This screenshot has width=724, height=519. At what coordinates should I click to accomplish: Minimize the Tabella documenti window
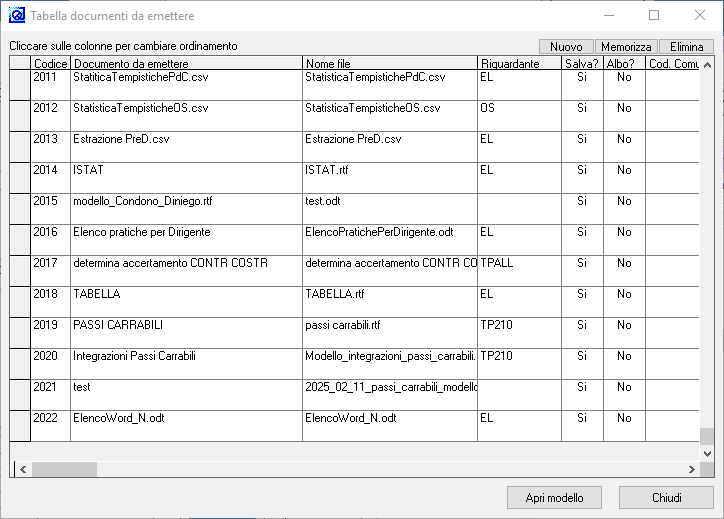(609, 15)
